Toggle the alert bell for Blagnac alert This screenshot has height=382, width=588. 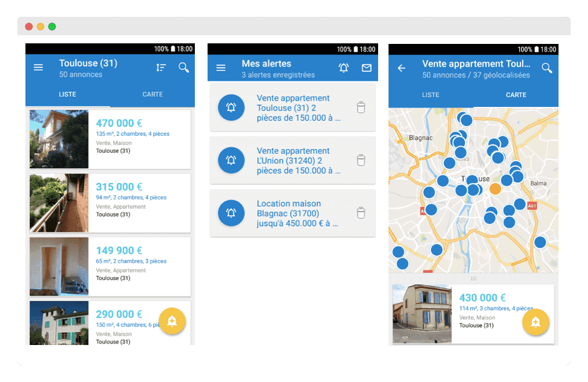(x=231, y=213)
